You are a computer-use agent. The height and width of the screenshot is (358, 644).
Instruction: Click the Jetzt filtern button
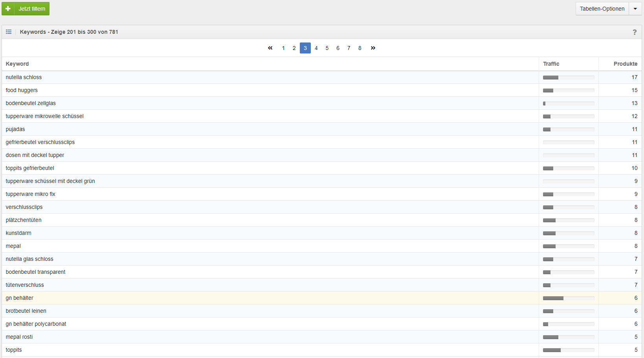tap(32, 9)
